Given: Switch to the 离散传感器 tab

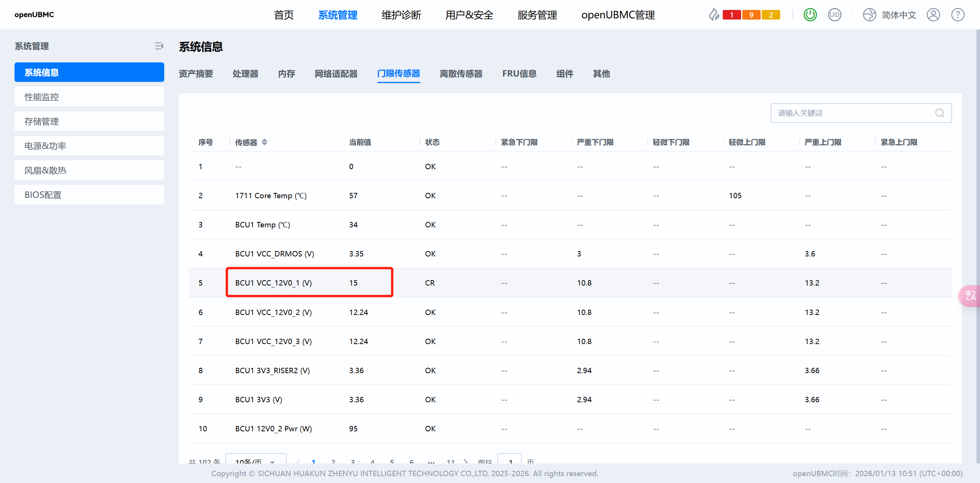Looking at the screenshot, I should pyautogui.click(x=461, y=73).
